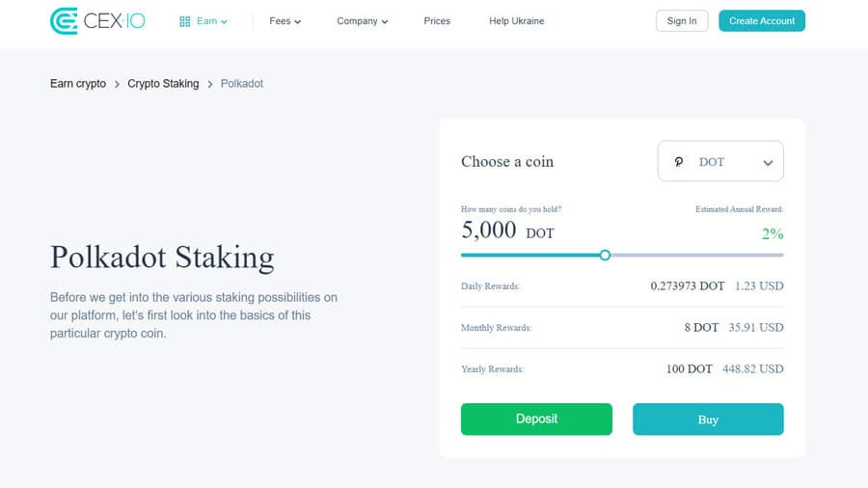Viewport: 868px width, 488px height.
Task: Expand the Fees menu
Action: (x=285, y=21)
